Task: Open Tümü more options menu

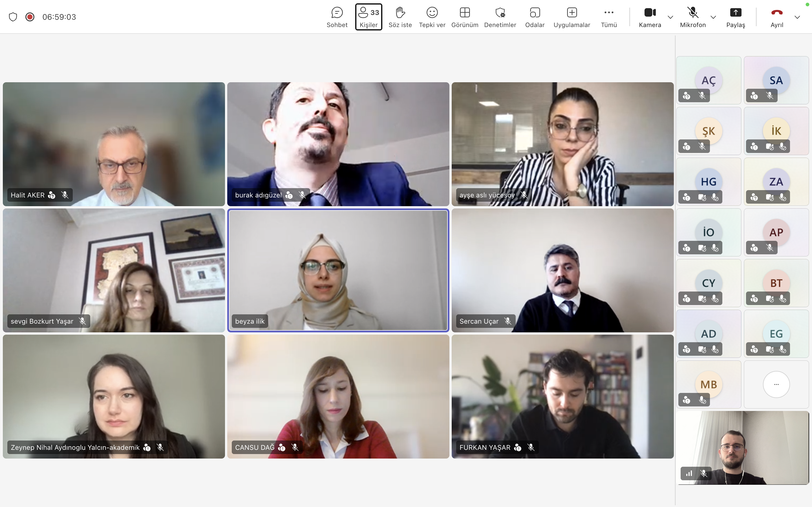Action: coord(609,17)
